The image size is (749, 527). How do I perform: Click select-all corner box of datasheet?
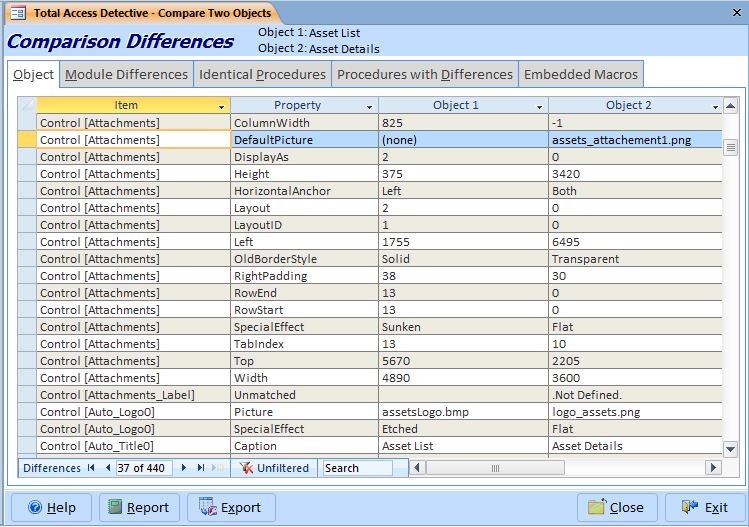pyautogui.click(x=27, y=105)
